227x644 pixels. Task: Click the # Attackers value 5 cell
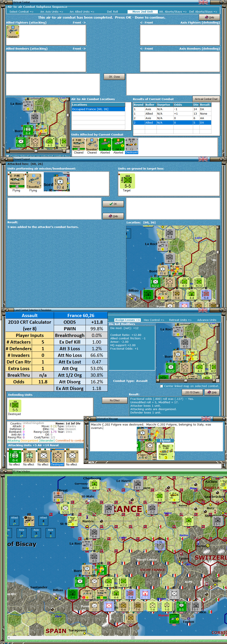click(43, 342)
